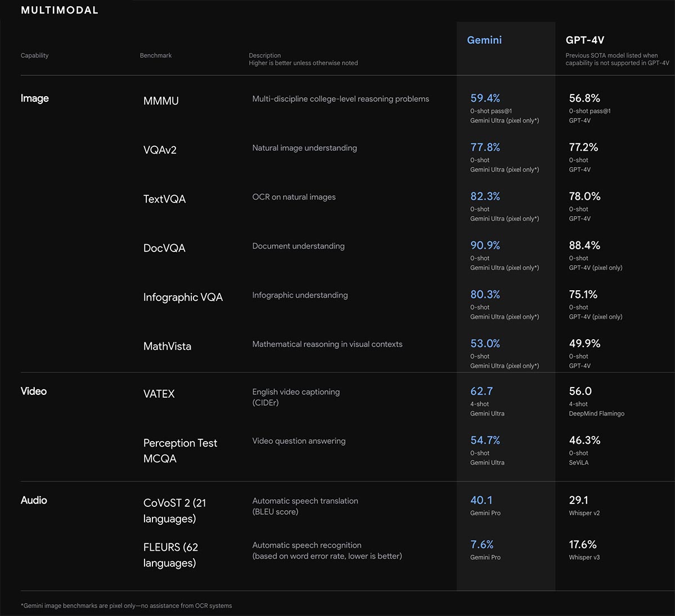Select the TextVQA benchmark name

164,199
